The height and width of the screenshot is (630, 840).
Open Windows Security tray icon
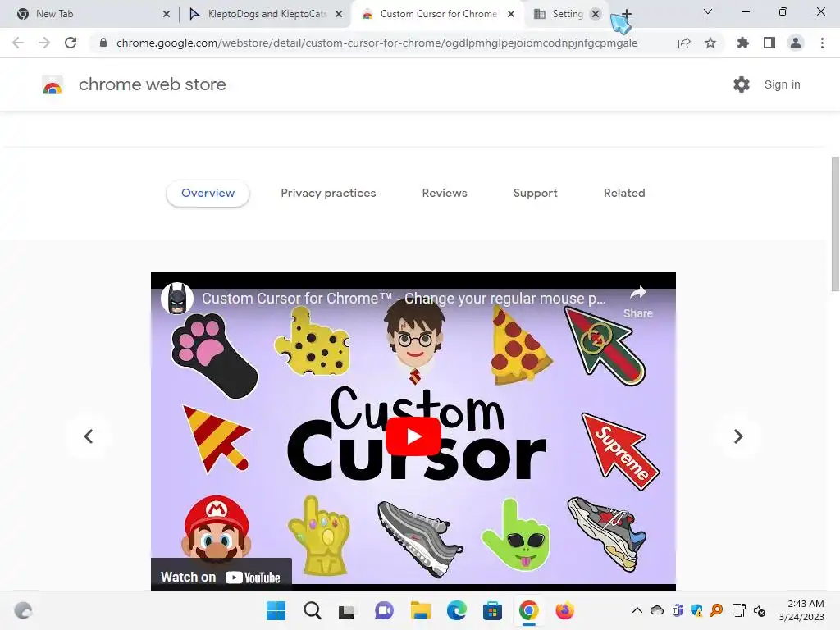click(697, 610)
